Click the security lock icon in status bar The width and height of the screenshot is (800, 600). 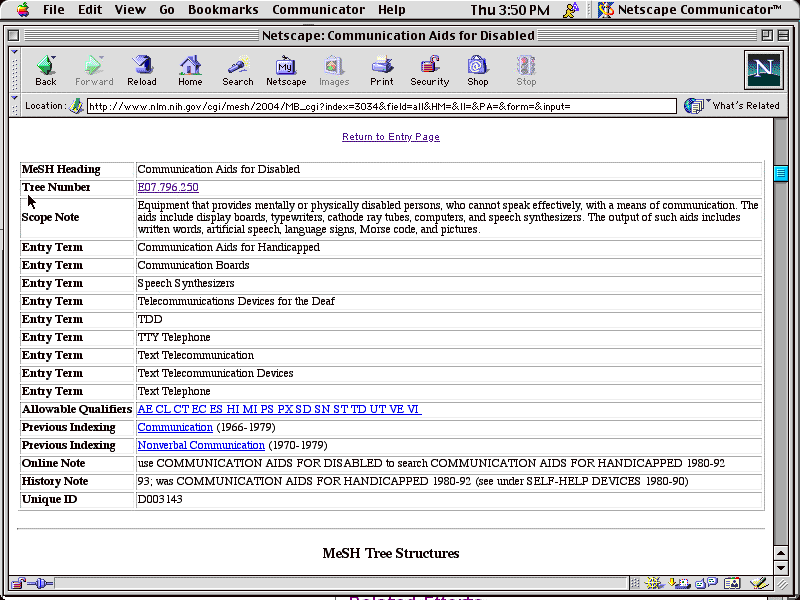[x=18, y=583]
